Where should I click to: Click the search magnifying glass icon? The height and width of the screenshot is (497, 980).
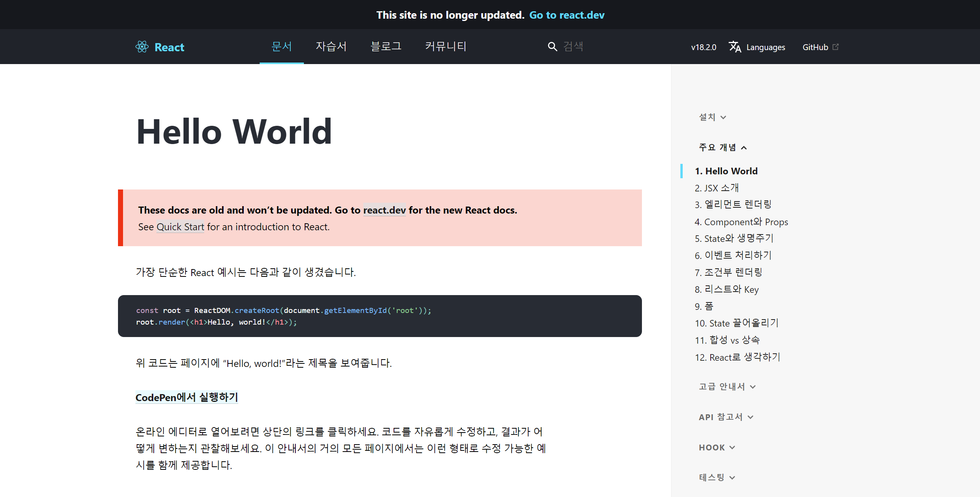tap(552, 47)
